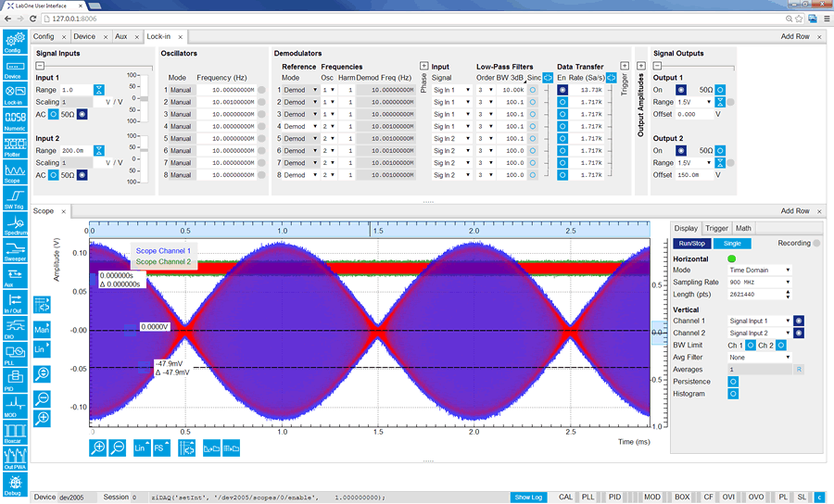Click the Show Log button

pyautogui.click(x=529, y=498)
